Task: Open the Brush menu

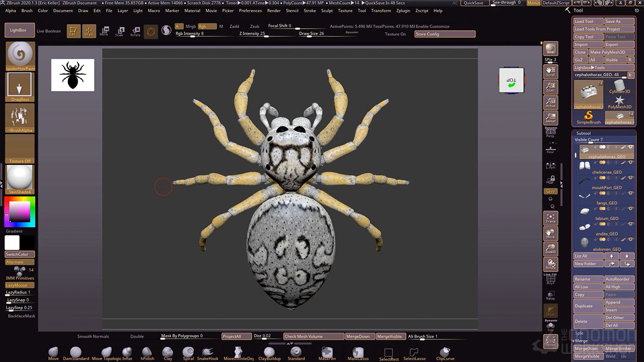Action: click(27, 11)
